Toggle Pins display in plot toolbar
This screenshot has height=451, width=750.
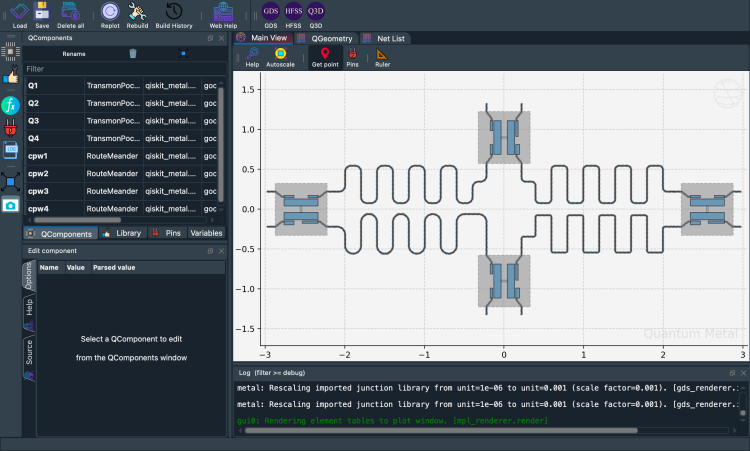(353, 57)
